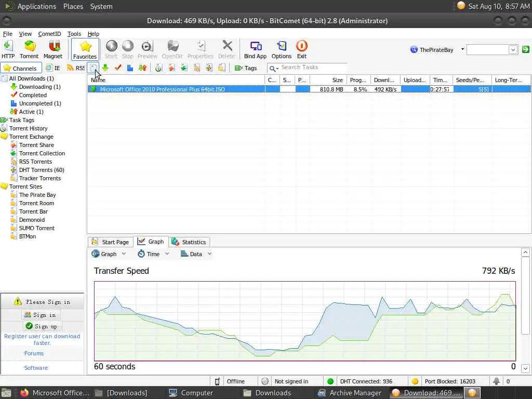Select Downloading (1) in sidebar
532x399 pixels.
pos(39,87)
